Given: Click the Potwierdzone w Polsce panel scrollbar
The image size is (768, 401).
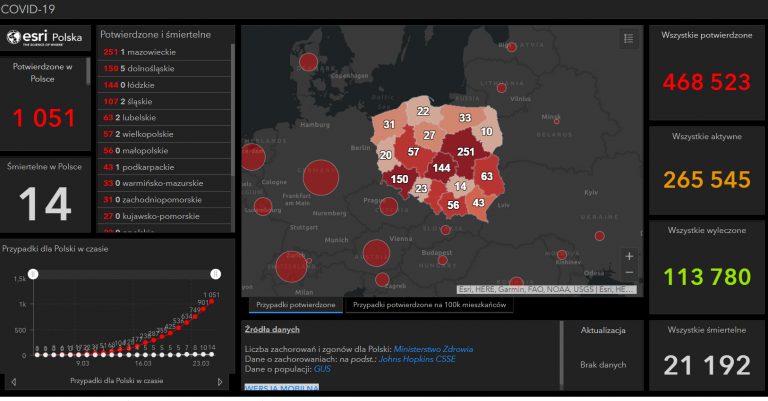Looking at the screenshot, I should point(88,71).
